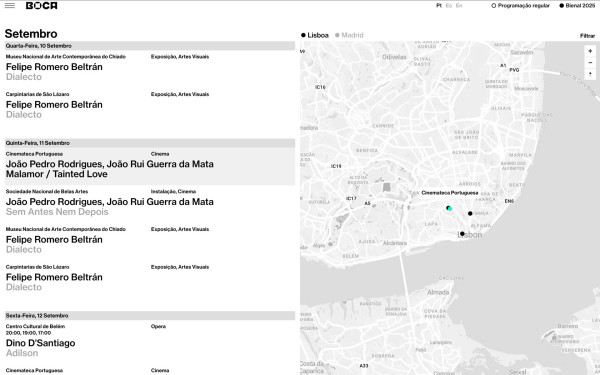600x375 pixels.
Task: Click the Sacavém label on the map
Action: click(522, 52)
